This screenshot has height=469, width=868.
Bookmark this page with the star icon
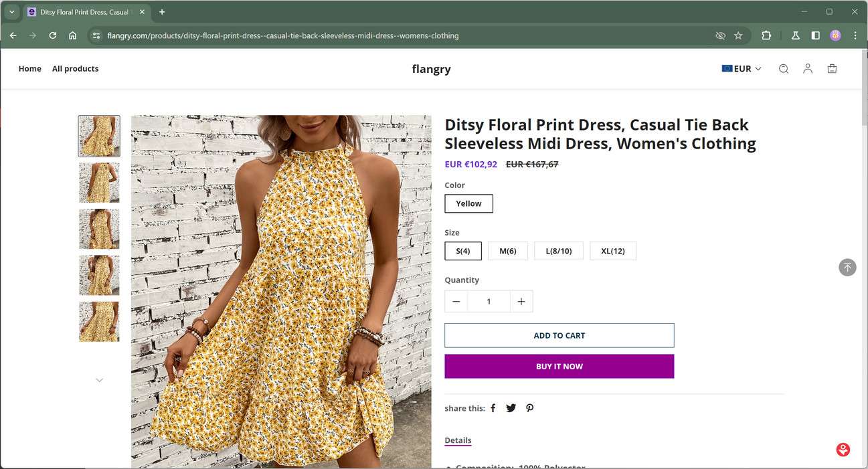point(738,35)
